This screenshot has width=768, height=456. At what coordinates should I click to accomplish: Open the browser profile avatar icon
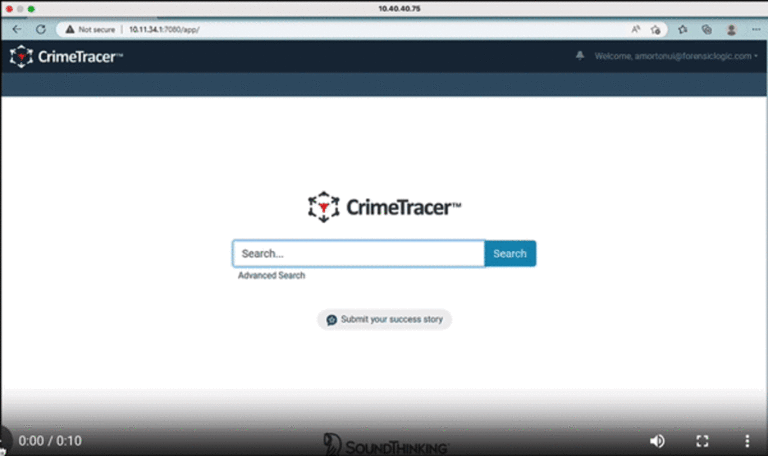731,30
